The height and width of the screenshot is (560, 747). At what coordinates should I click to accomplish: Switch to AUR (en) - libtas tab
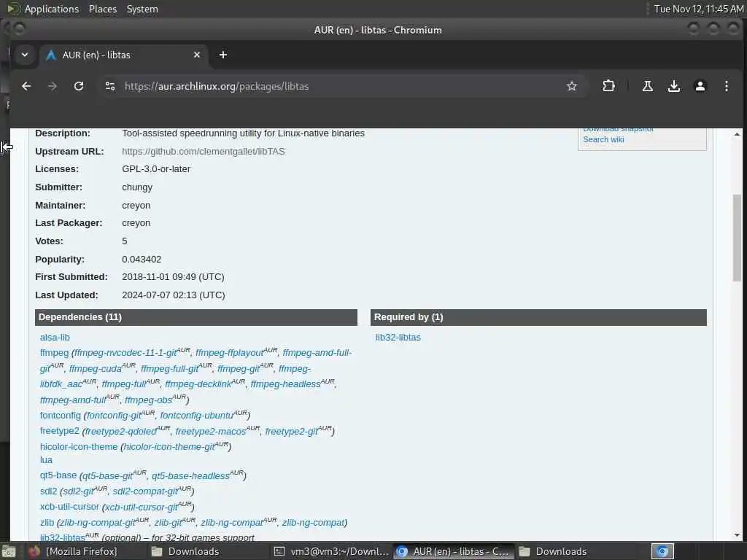[124, 55]
